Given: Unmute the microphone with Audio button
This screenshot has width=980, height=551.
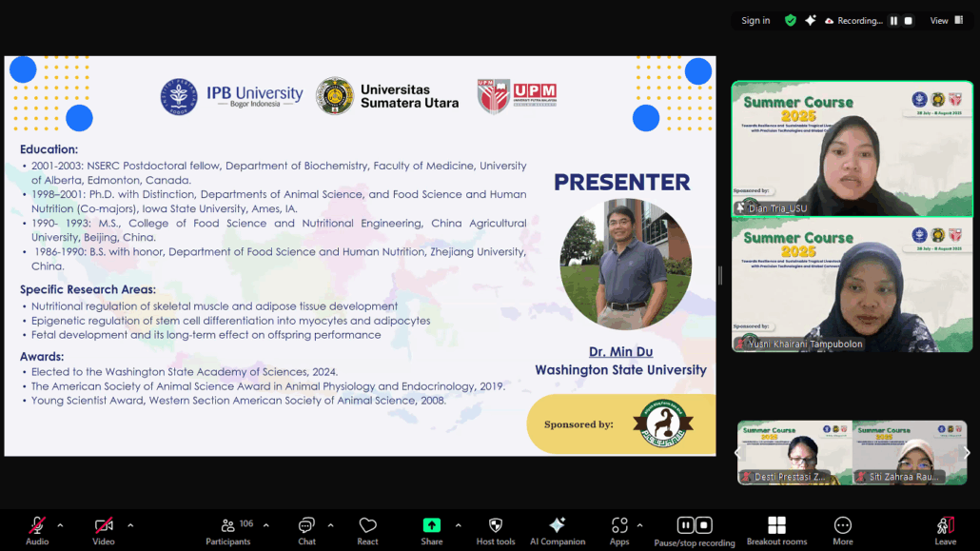Looking at the screenshot, I should pos(37,526).
